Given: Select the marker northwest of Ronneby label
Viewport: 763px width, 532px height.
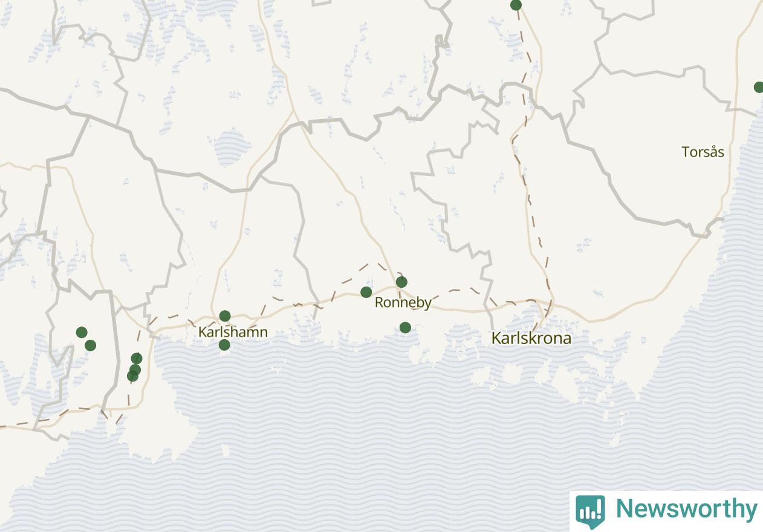Looking at the screenshot, I should click(366, 292).
